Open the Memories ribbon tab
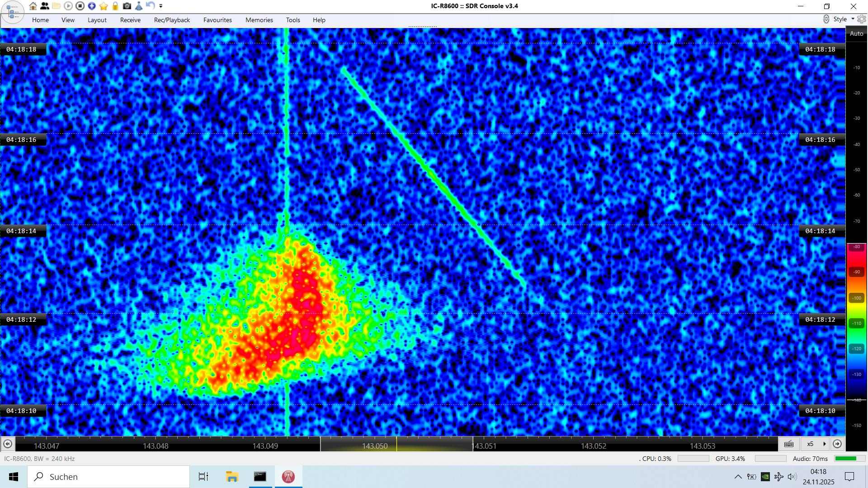This screenshot has height=488, width=868. 259,20
